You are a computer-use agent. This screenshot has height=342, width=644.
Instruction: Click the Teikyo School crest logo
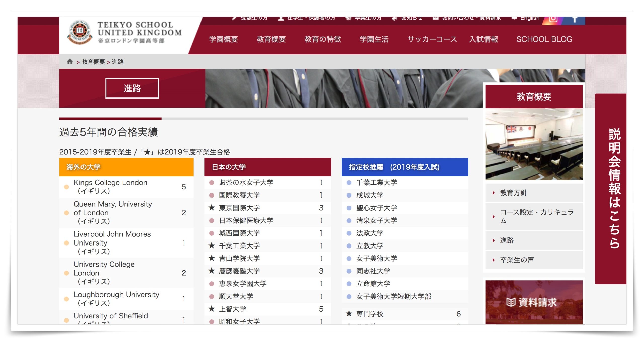coord(80,32)
